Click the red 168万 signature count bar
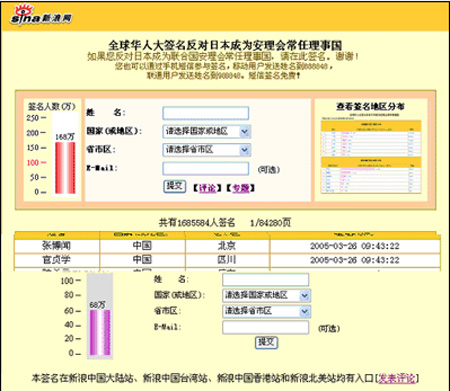The image size is (450, 391). click(65, 168)
